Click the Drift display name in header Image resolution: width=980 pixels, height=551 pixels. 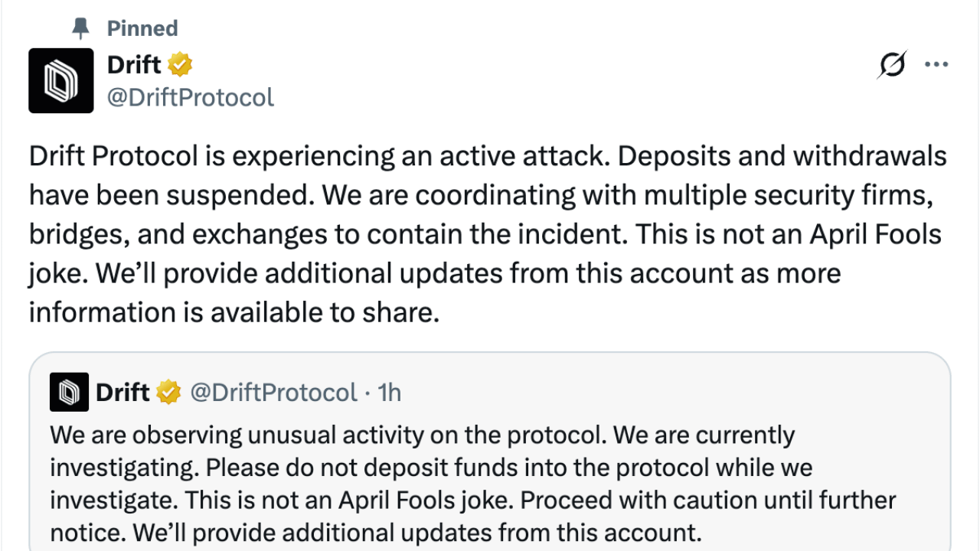[135, 65]
